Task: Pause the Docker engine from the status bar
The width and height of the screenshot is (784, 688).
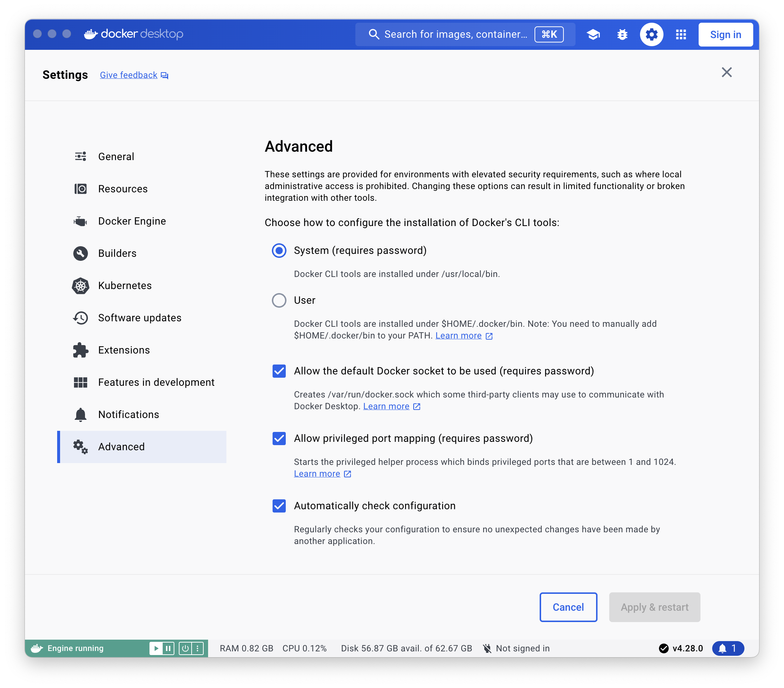Action: pyautogui.click(x=168, y=648)
